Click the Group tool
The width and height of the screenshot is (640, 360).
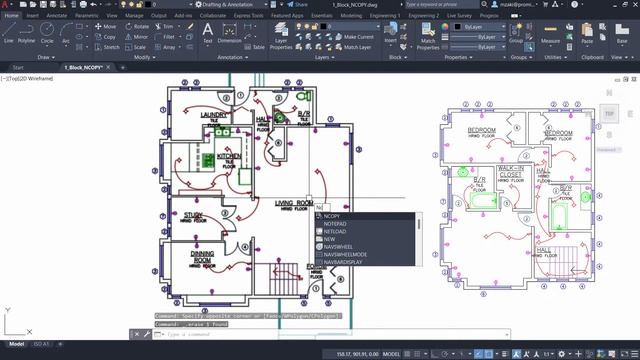click(516, 33)
